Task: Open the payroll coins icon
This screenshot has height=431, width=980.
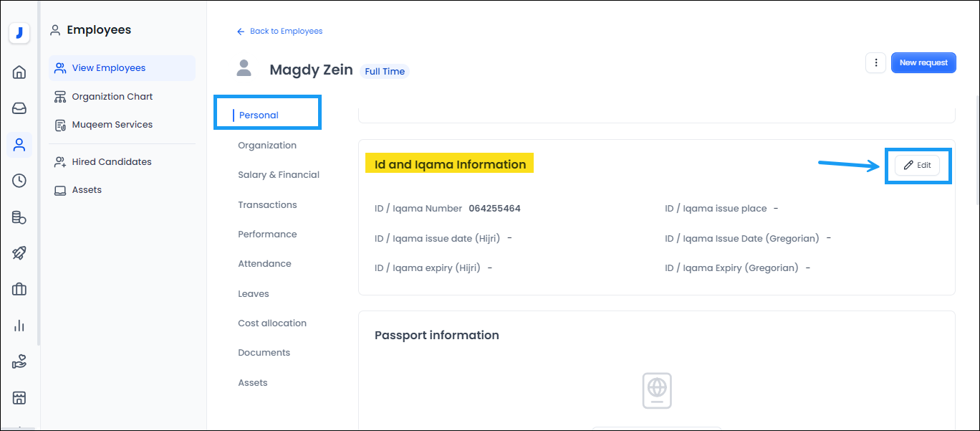Action: pos(19,217)
